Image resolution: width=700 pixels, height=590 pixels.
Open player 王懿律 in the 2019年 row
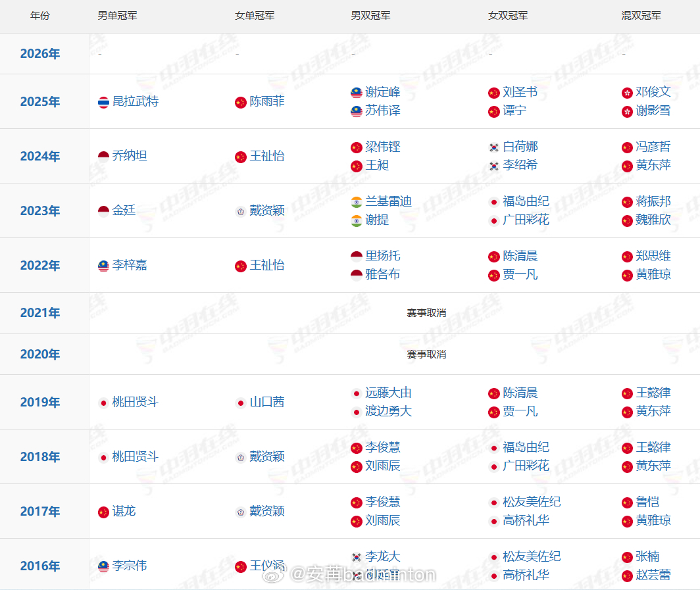tap(653, 393)
